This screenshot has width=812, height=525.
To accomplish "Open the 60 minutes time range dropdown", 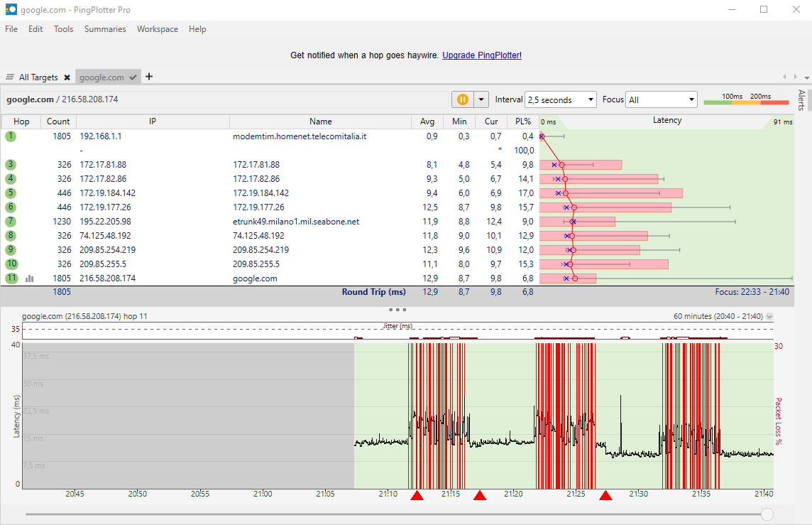I will point(769,316).
